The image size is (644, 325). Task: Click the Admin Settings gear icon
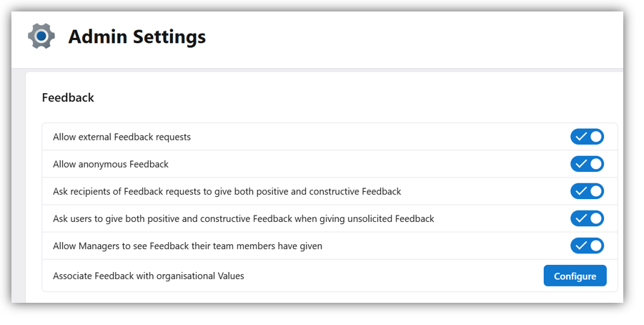point(41,36)
